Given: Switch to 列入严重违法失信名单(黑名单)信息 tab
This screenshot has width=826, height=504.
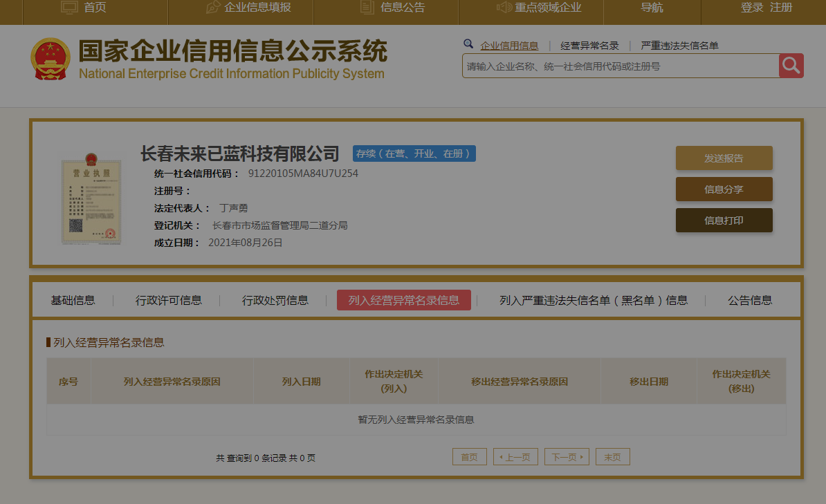Looking at the screenshot, I should (594, 300).
